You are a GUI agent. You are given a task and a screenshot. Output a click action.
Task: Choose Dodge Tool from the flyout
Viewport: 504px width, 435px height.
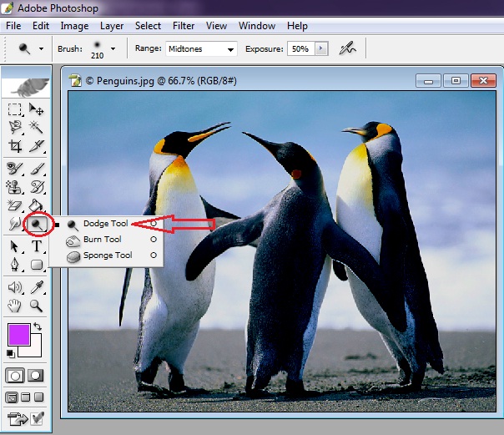click(108, 224)
